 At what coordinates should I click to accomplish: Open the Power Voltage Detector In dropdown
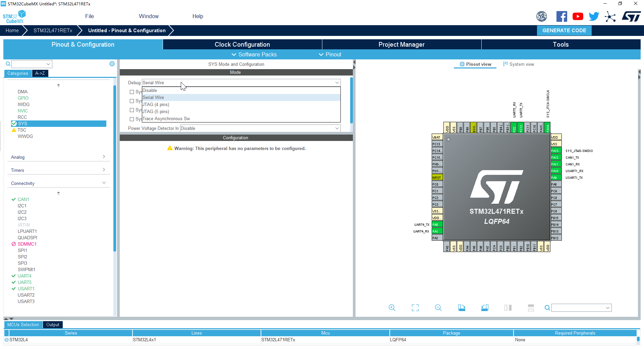pyautogui.click(x=260, y=128)
